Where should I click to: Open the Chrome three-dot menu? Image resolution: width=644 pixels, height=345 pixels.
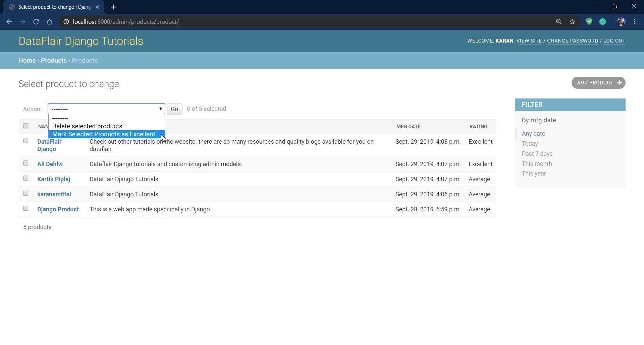(635, 22)
